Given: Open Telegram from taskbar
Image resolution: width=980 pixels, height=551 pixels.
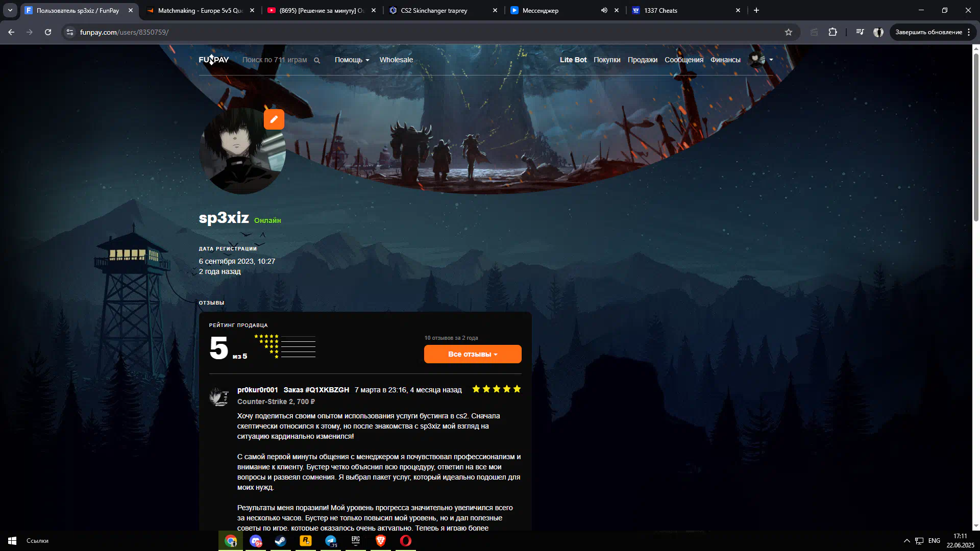Looking at the screenshot, I should pos(331,541).
